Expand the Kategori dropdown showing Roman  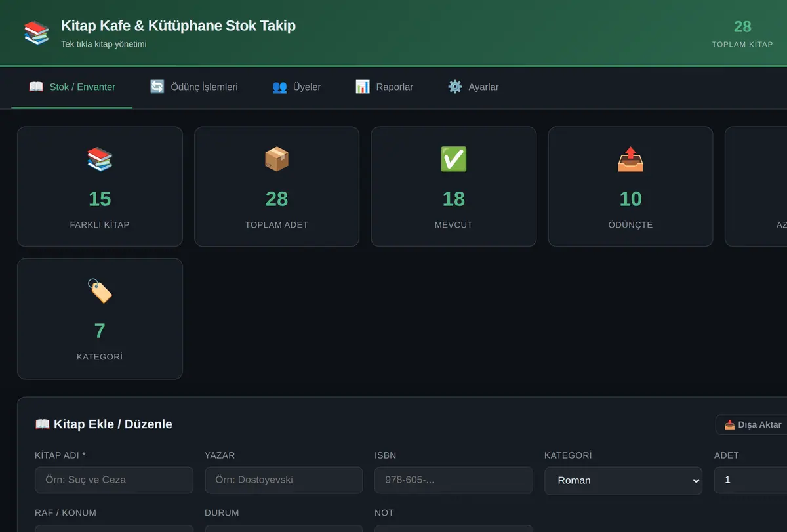[x=623, y=480]
